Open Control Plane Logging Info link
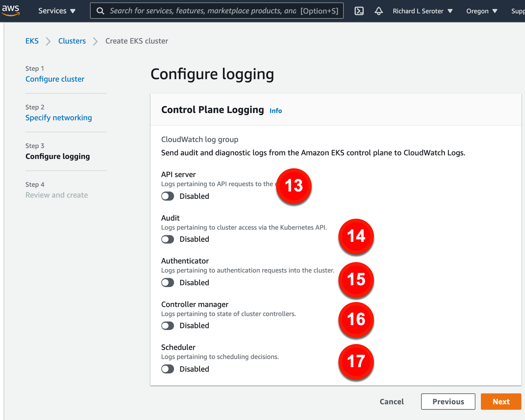 pos(275,111)
